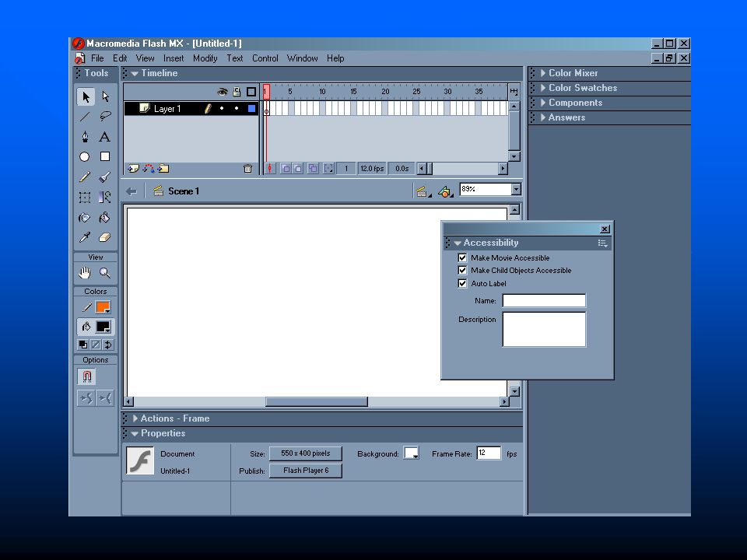Viewport: 747px width, 560px height.
Task: Select the Oval tool
Action: tap(85, 156)
